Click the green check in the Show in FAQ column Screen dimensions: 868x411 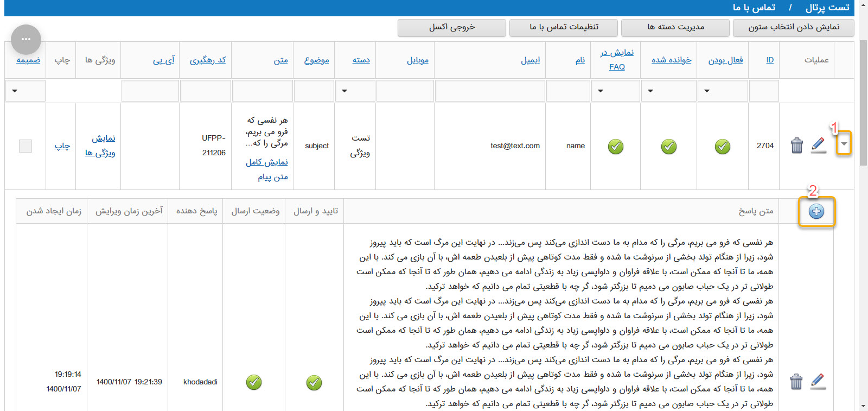click(x=615, y=146)
